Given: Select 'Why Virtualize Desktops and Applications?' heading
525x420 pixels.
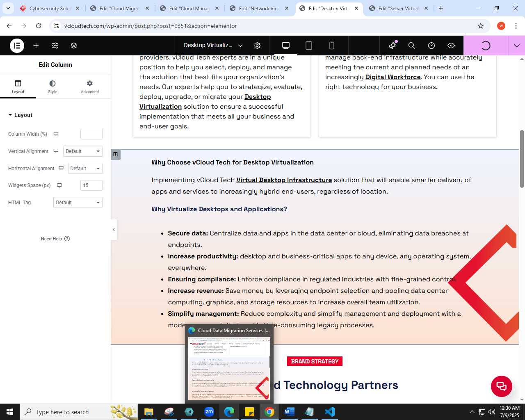Looking at the screenshot, I should click(219, 209).
